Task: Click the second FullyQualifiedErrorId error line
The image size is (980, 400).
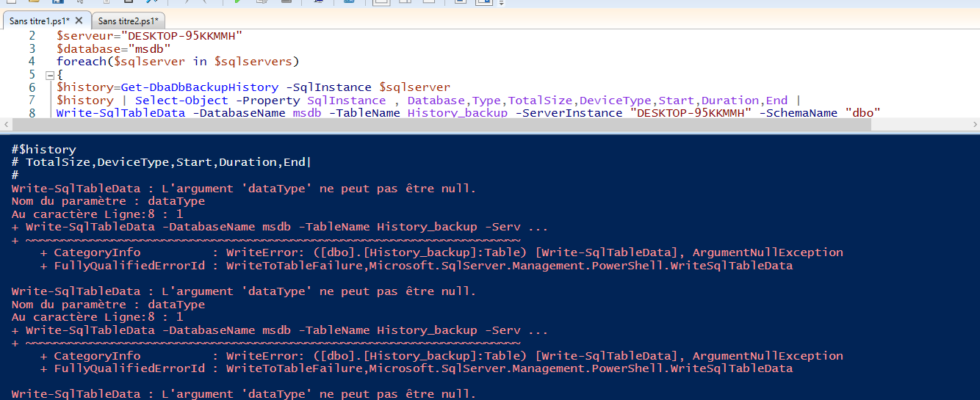Action: pos(417,368)
